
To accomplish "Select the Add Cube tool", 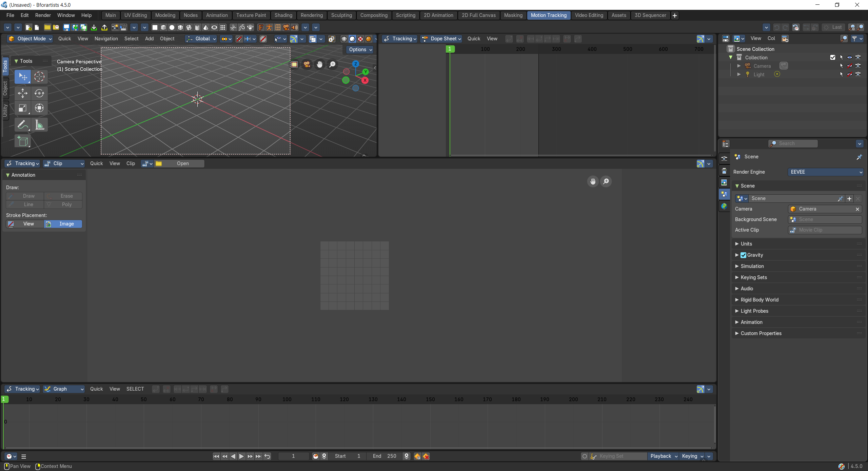I will 23,141.
